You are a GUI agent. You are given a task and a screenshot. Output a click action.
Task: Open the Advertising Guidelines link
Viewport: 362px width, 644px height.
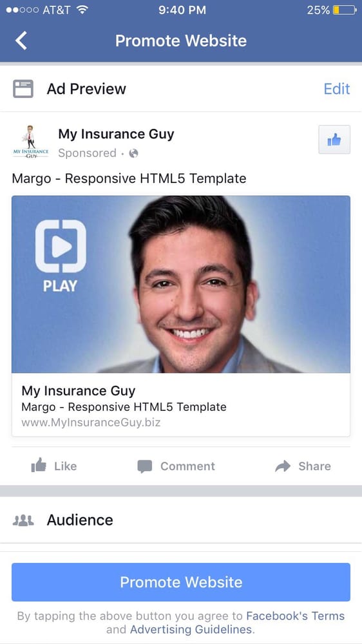point(191,630)
